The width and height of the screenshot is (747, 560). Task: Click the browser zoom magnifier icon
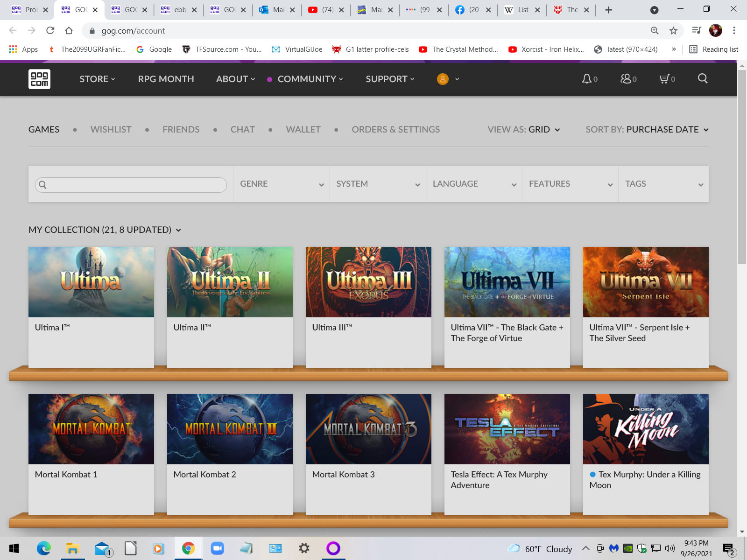(x=655, y=30)
